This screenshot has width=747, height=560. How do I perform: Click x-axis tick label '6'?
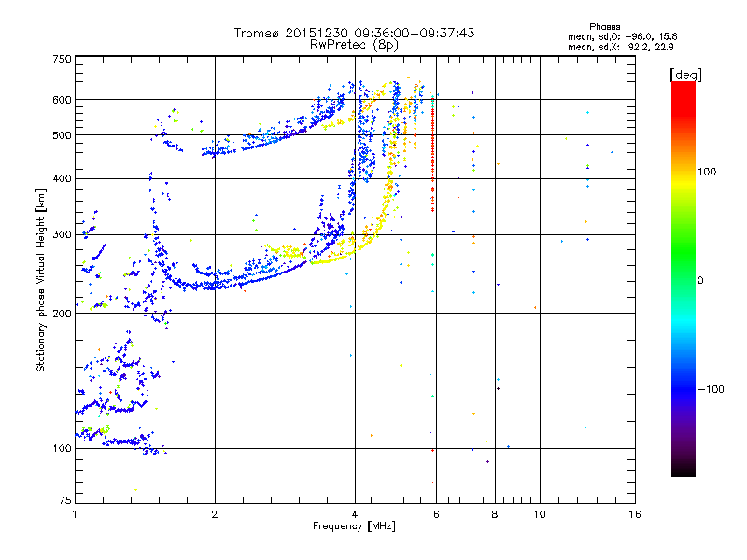coord(436,514)
